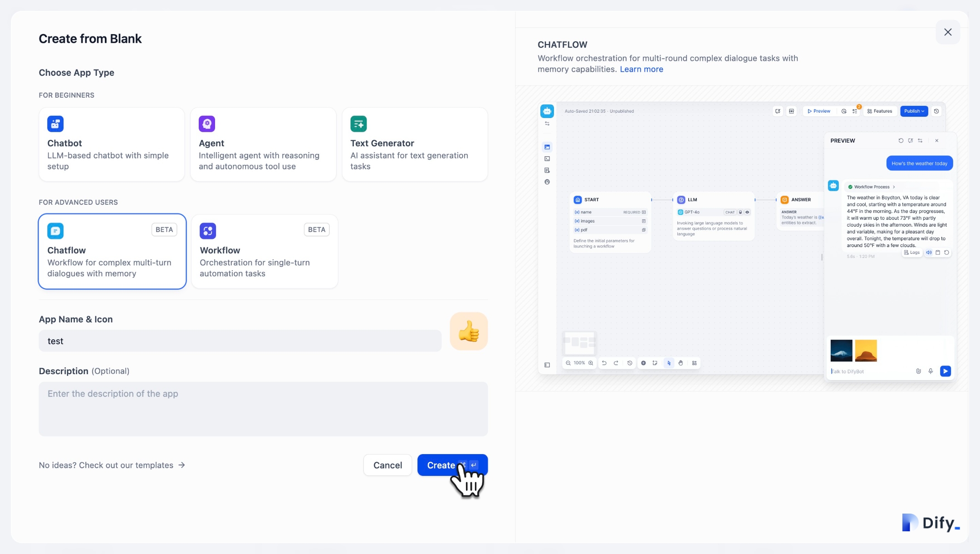Select the Agent app type
The width and height of the screenshot is (980, 554).
click(x=263, y=144)
